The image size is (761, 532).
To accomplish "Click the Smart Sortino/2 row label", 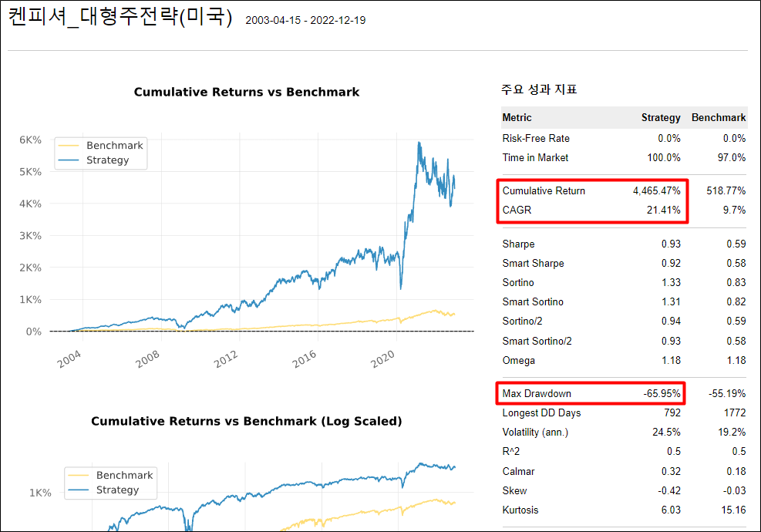I will 537,341.
